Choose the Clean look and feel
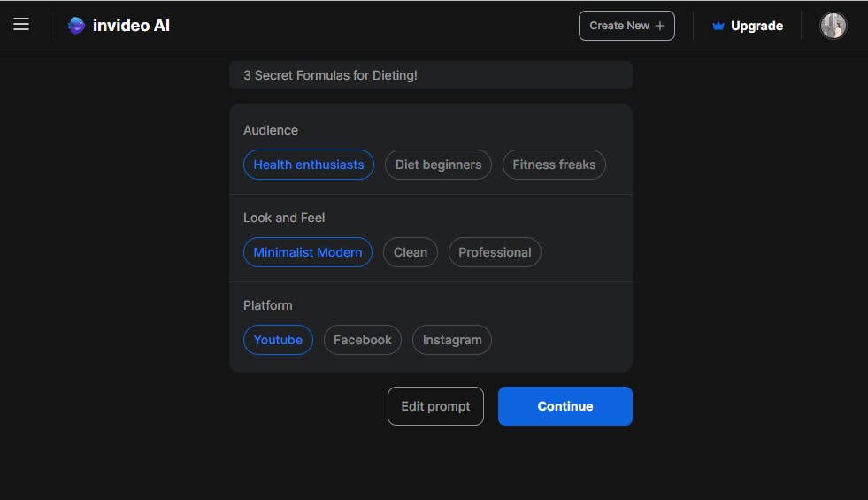This screenshot has height=500, width=868. pos(411,252)
